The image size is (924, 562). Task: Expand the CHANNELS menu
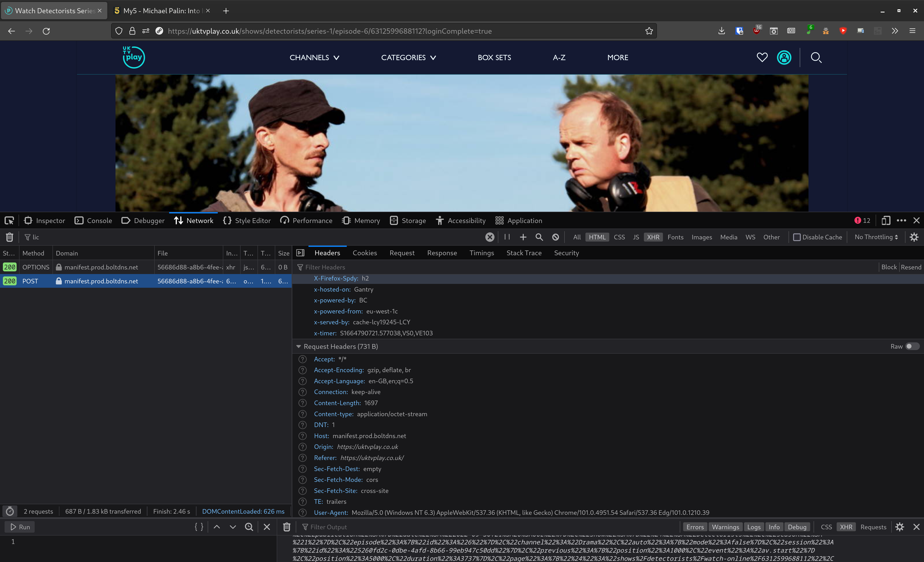coord(314,57)
